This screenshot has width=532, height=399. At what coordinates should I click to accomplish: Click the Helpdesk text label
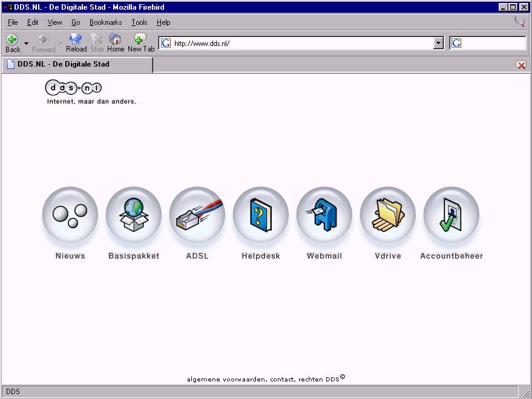pyautogui.click(x=261, y=256)
